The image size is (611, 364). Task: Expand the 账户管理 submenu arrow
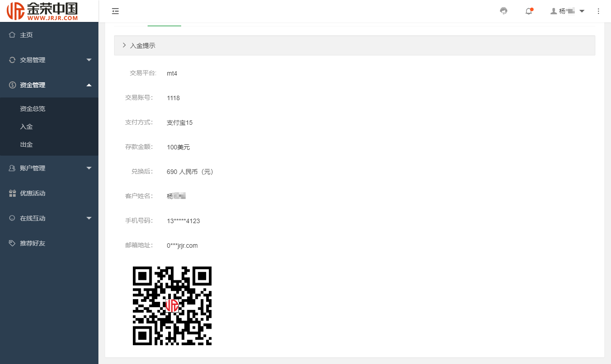89,168
